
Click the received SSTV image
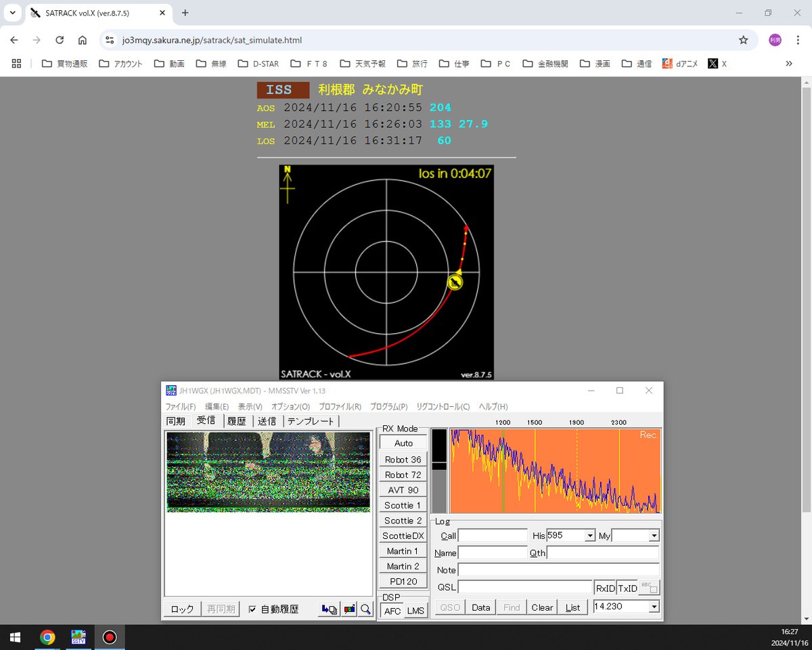pyautogui.click(x=268, y=472)
